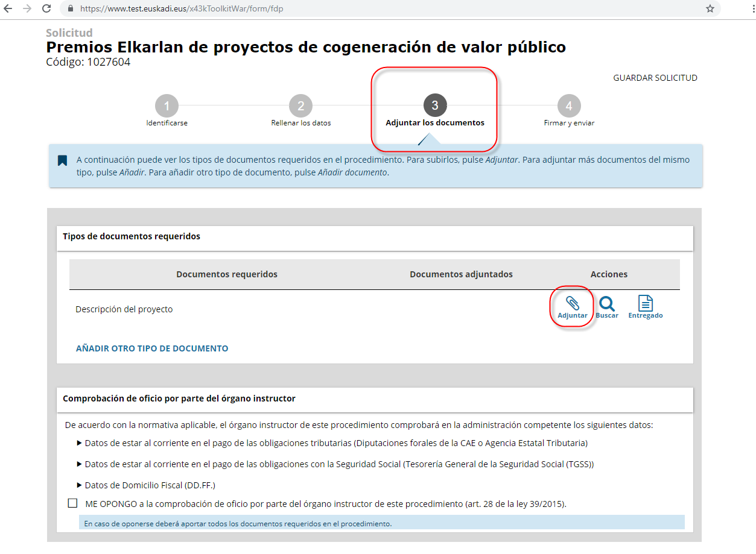Click the browser forward arrow
This screenshot has height=554, width=756.
27,8
